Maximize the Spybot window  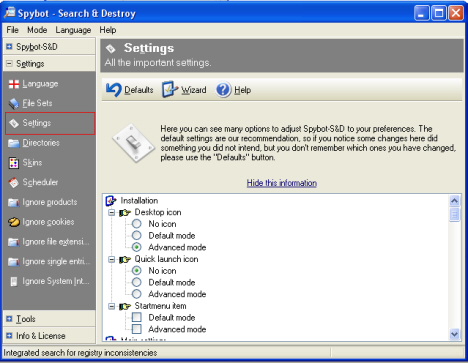pyautogui.click(x=439, y=14)
